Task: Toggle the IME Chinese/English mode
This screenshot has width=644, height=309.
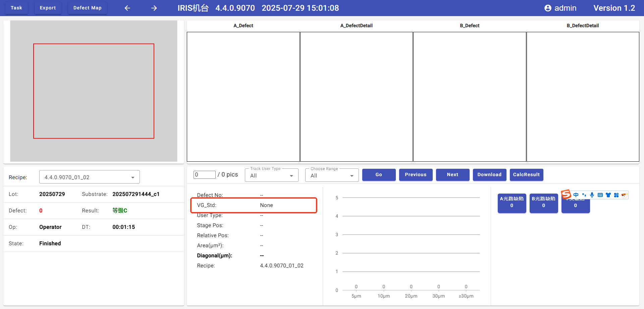Action: [576, 195]
